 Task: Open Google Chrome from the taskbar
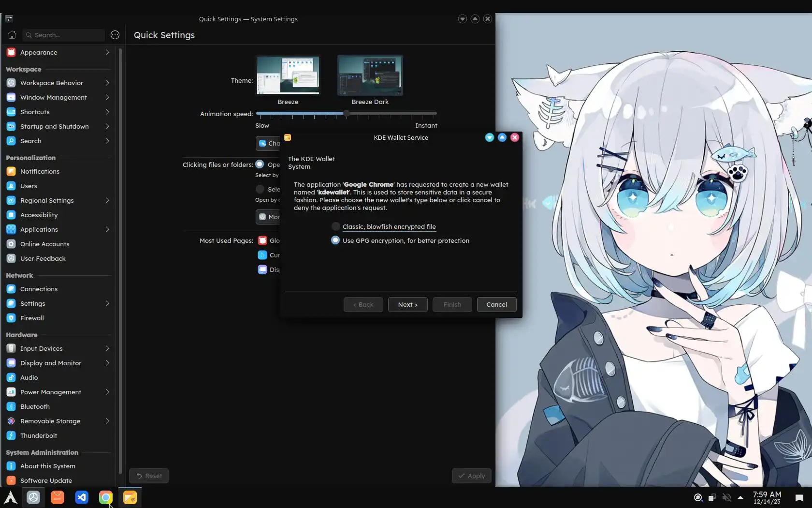click(x=106, y=497)
